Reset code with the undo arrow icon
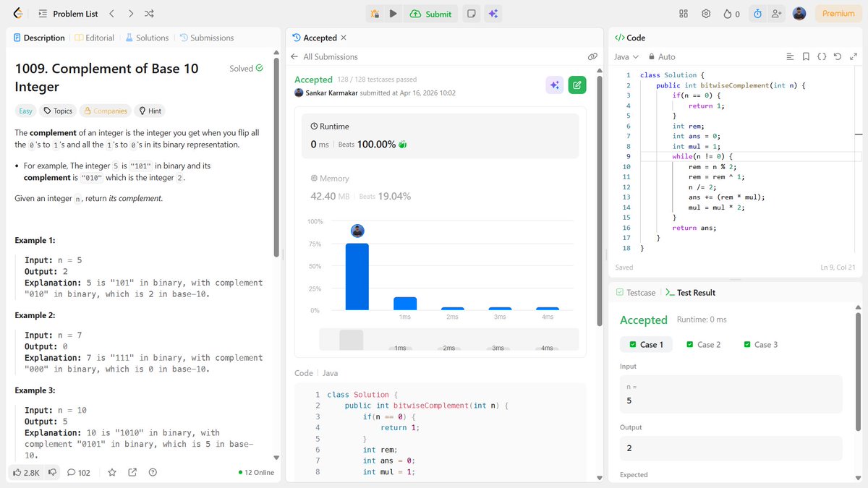 pos(837,56)
